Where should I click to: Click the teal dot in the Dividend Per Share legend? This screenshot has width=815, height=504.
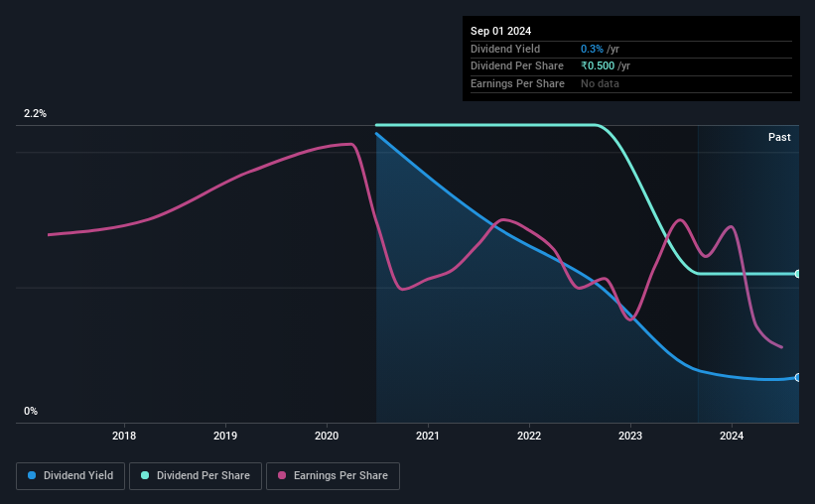click(145, 476)
